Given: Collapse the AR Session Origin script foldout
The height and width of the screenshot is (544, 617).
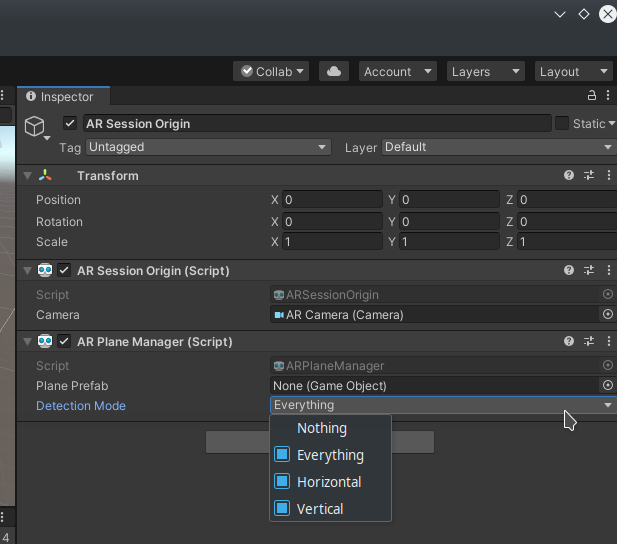Looking at the screenshot, I should [28, 270].
